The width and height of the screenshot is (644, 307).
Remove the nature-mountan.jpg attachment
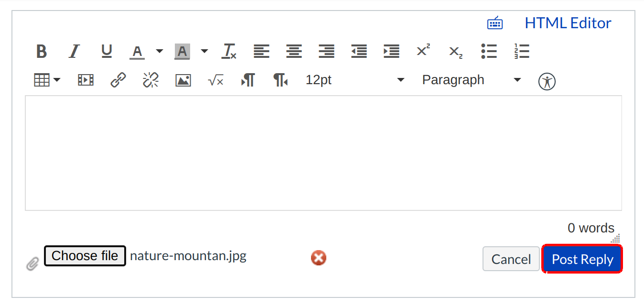pyautogui.click(x=318, y=258)
